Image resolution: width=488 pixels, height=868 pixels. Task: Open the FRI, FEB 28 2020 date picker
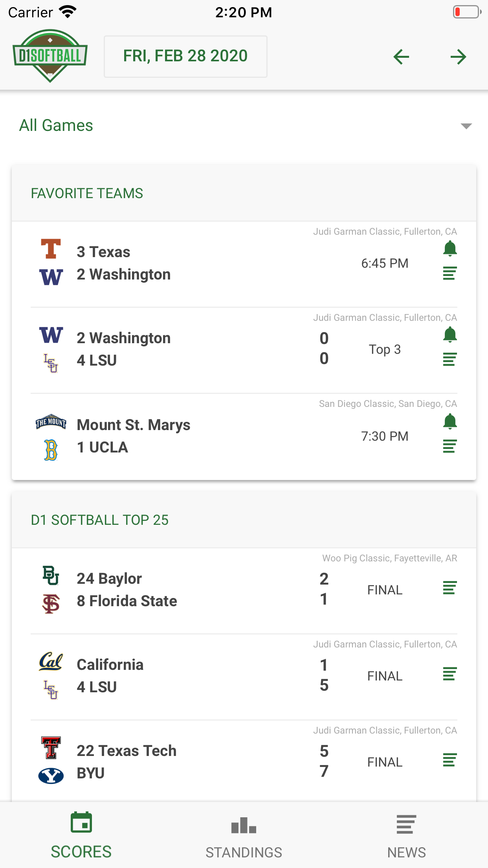[x=185, y=56]
